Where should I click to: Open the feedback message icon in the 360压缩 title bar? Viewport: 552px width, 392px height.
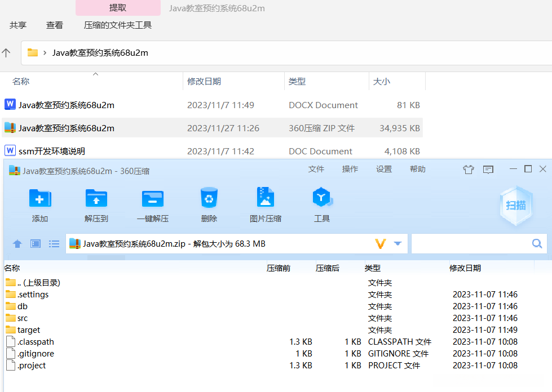tap(488, 170)
